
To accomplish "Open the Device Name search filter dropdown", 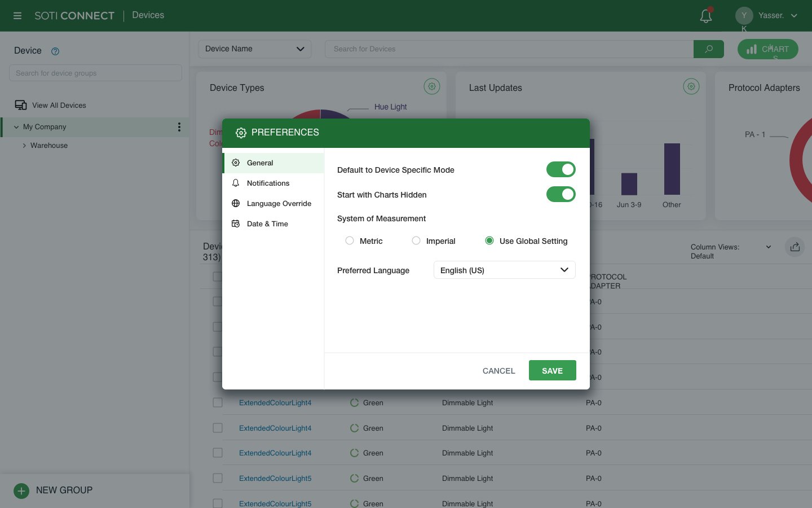I will (x=255, y=49).
